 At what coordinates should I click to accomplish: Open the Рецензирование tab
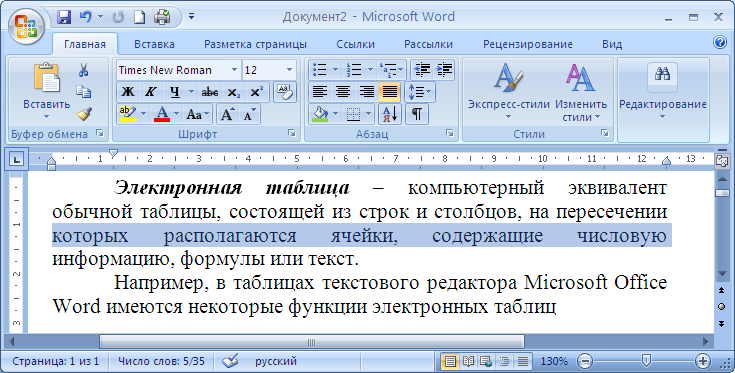tap(528, 45)
